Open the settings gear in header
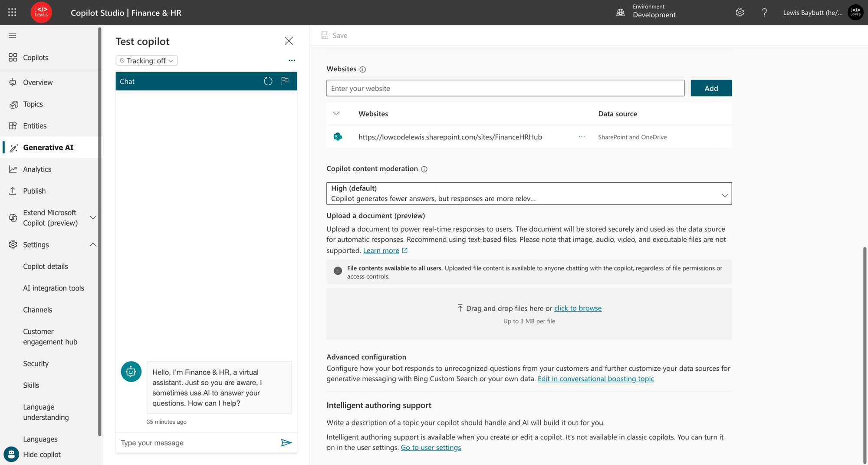Viewport: 868px width, 465px height. [740, 13]
